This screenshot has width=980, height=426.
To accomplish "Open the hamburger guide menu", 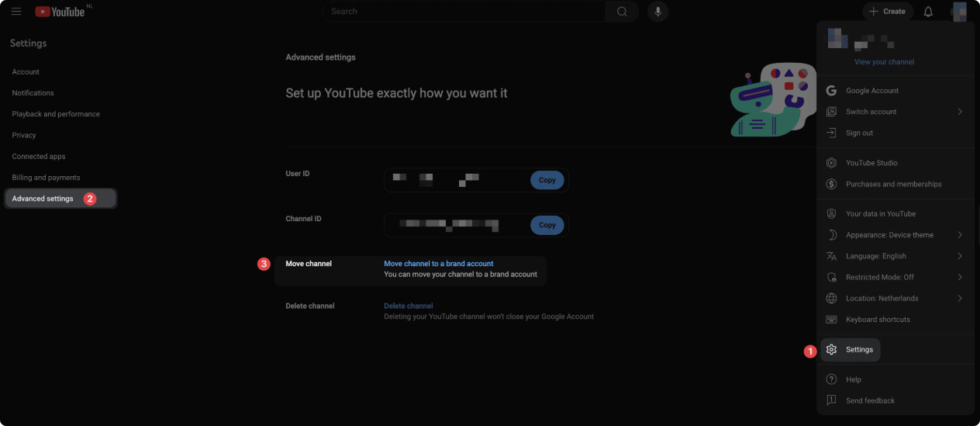I will (16, 12).
